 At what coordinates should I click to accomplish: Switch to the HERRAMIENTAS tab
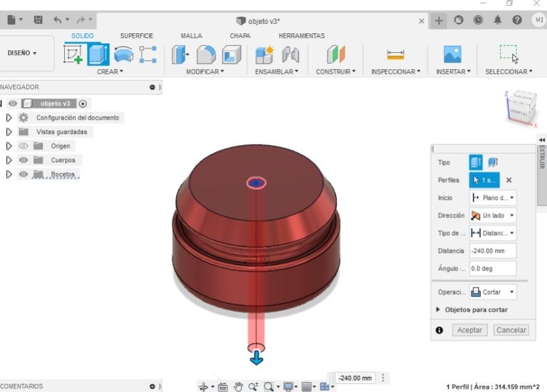tap(302, 36)
